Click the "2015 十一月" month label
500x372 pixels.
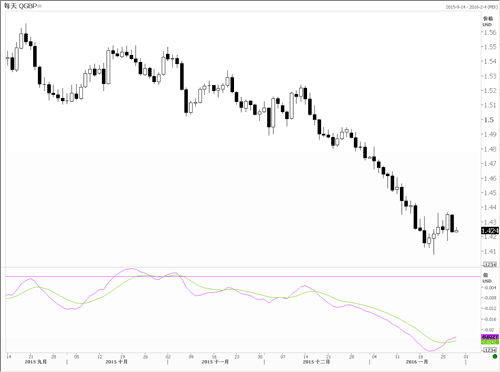pos(215,362)
